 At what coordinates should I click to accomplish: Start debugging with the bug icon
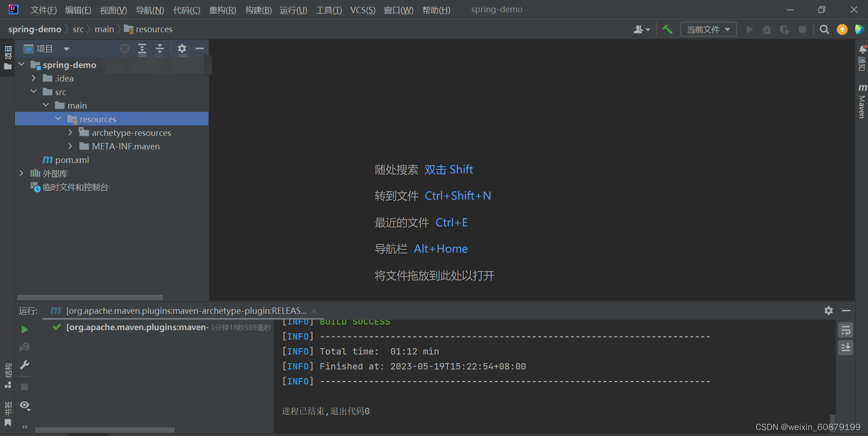(767, 29)
